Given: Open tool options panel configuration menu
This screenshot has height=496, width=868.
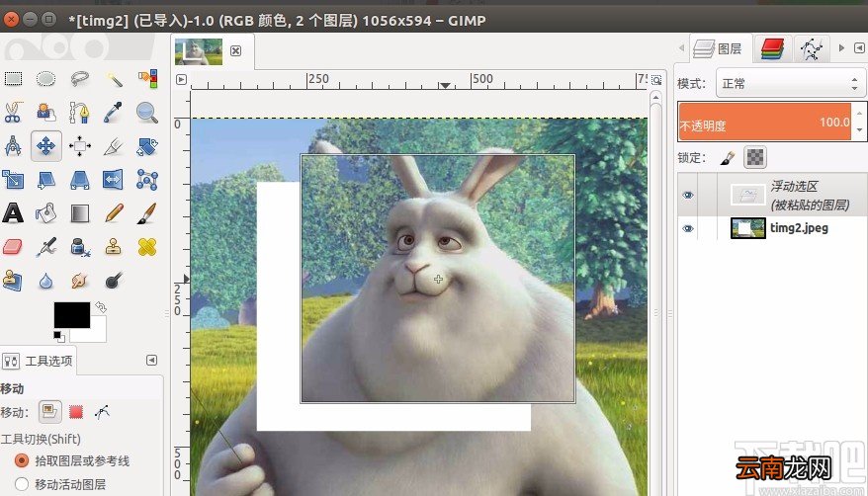Looking at the screenshot, I should tap(151, 360).
